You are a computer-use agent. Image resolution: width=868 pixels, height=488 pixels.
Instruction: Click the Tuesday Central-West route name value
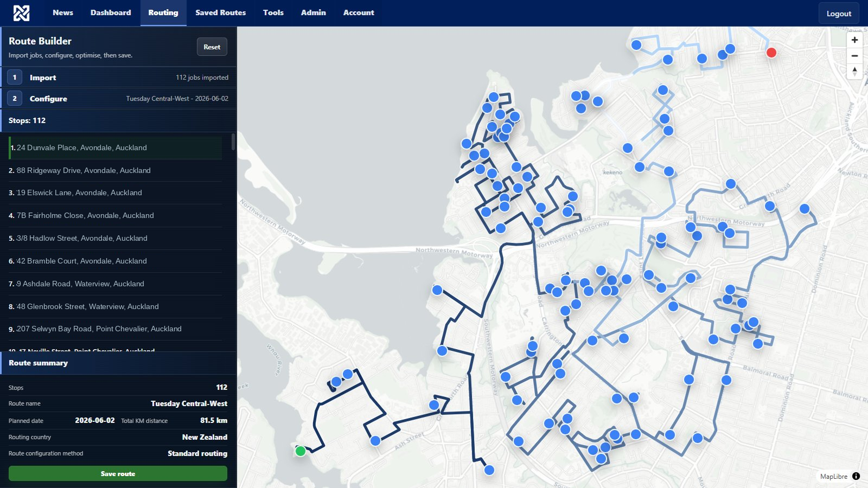point(189,403)
